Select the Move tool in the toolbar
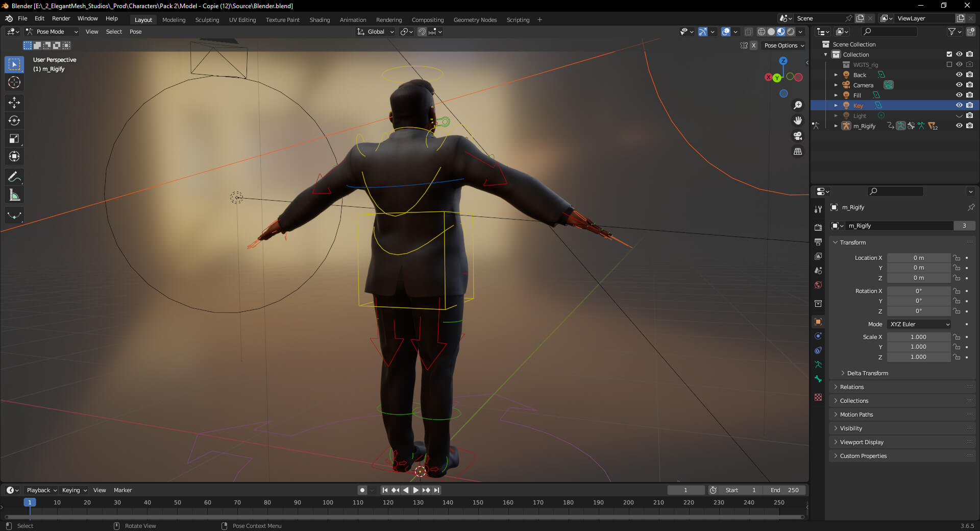 tap(14, 103)
